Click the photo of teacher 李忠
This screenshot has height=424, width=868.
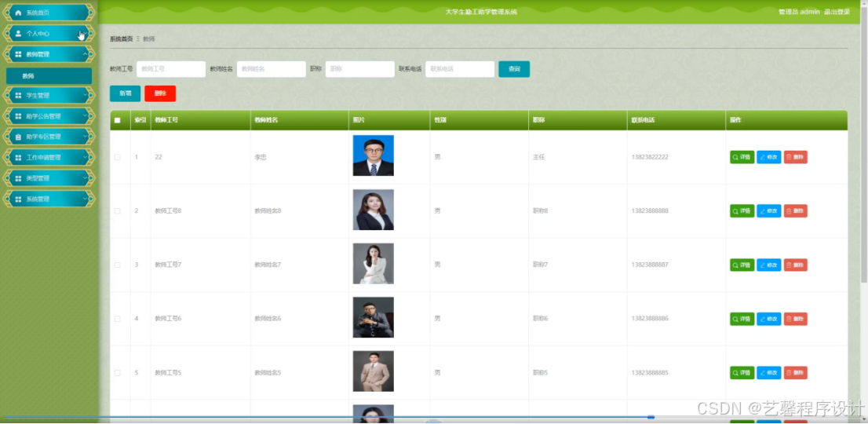pyautogui.click(x=373, y=155)
